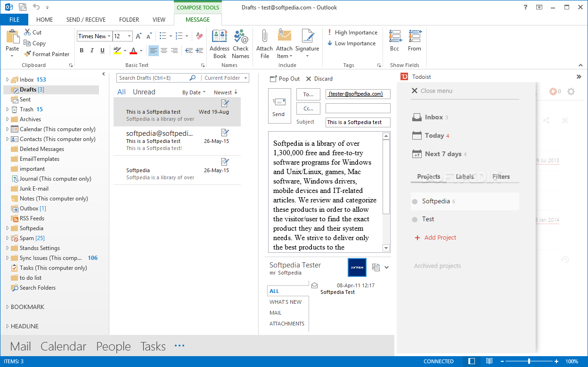This screenshot has width=588, height=367.
Task: Open the Times New font name dropdown
Action: point(109,36)
